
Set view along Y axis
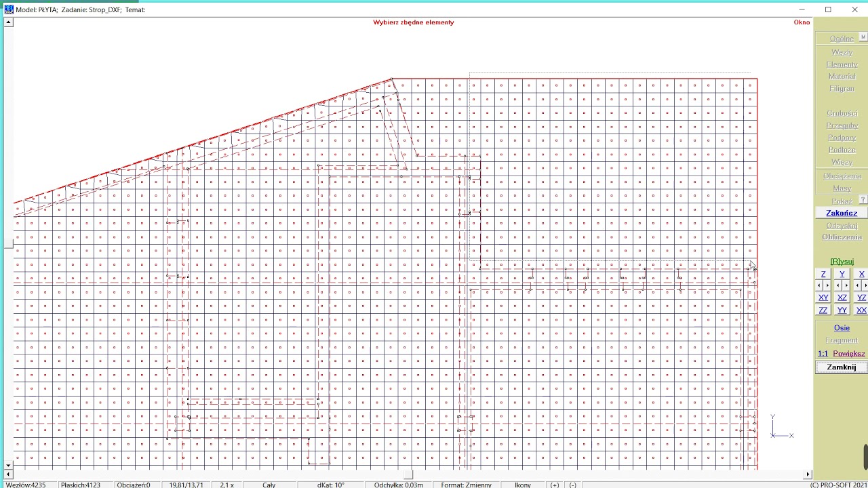(x=842, y=274)
